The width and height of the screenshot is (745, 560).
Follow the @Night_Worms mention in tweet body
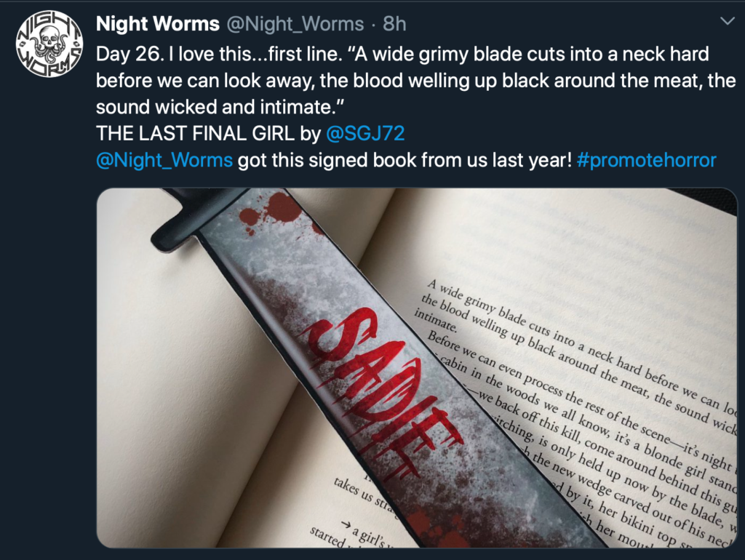point(164,160)
